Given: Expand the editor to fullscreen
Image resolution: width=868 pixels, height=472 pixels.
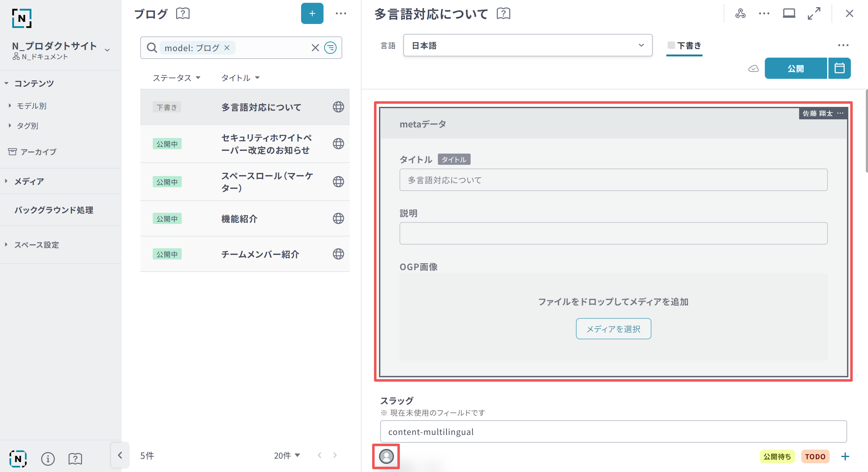Looking at the screenshot, I should tap(814, 13).
